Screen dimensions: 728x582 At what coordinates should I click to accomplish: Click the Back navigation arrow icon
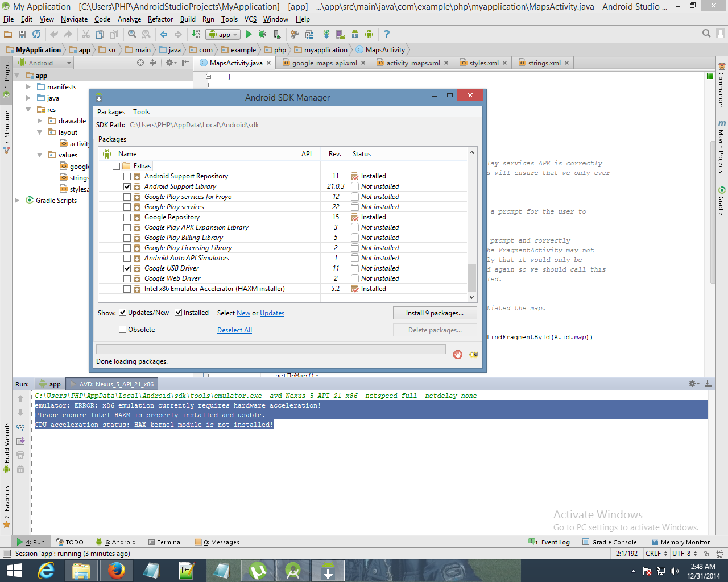coord(164,34)
